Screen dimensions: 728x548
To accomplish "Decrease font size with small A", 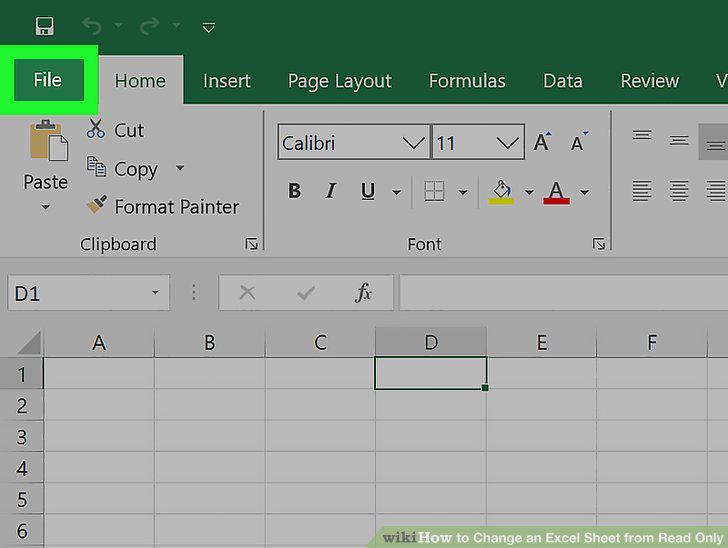I will (578, 142).
